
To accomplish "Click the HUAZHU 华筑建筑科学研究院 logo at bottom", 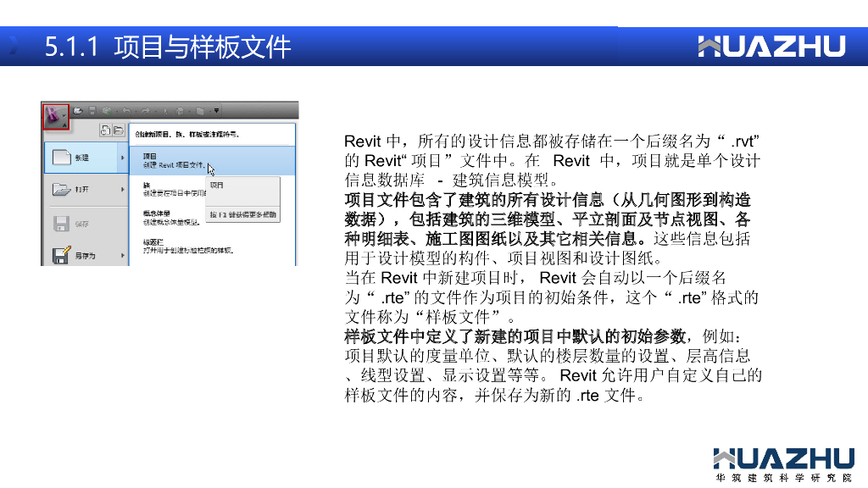I will (x=784, y=465).
